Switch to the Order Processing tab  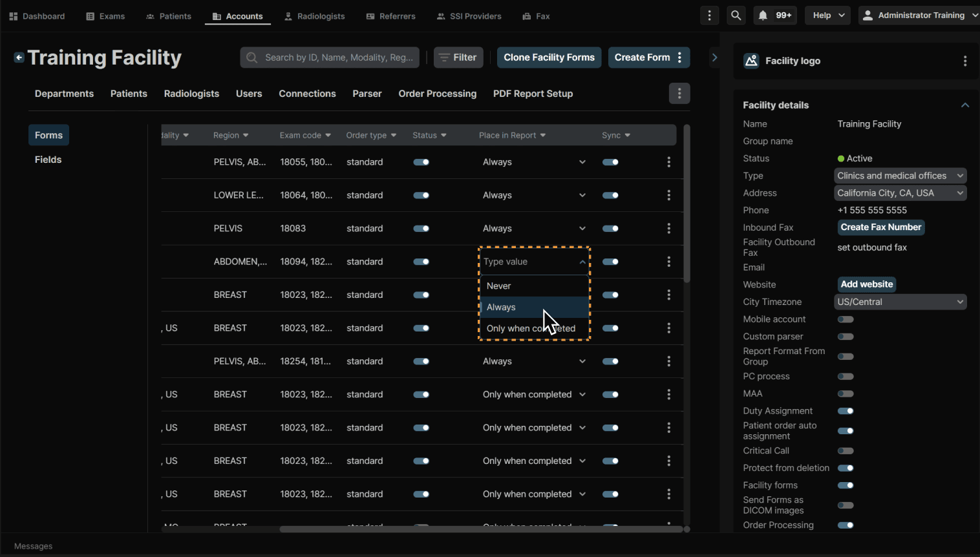click(437, 94)
